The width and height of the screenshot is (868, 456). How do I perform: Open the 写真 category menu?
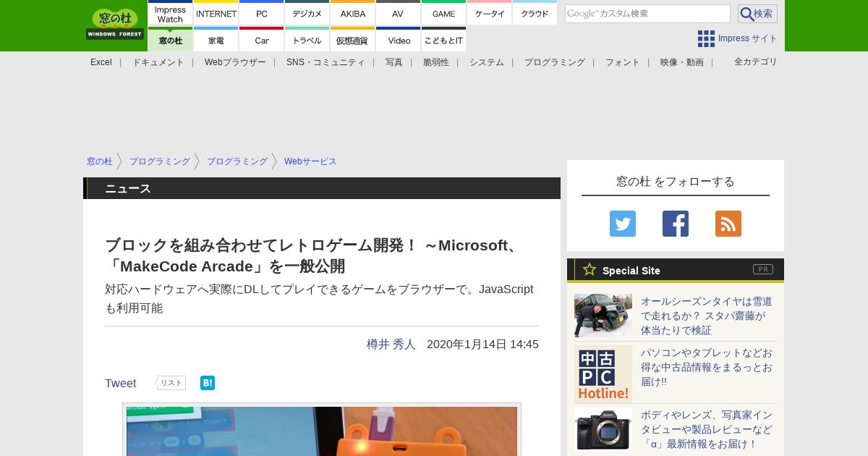394,62
